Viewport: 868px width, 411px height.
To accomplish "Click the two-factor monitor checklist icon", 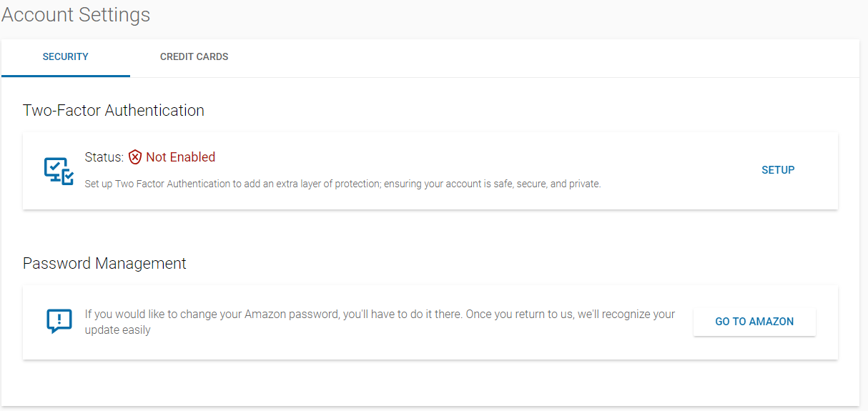I will (59, 171).
